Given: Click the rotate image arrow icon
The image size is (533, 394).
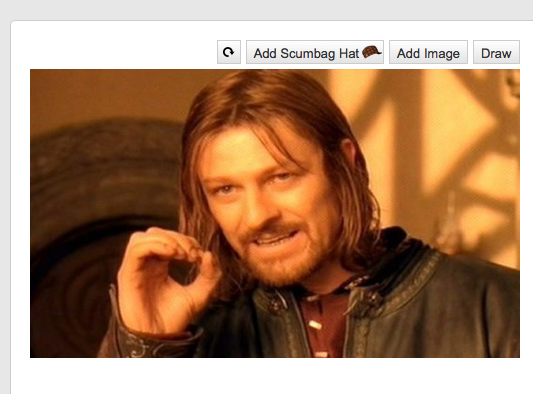Looking at the screenshot, I should pyautogui.click(x=229, y=52).
